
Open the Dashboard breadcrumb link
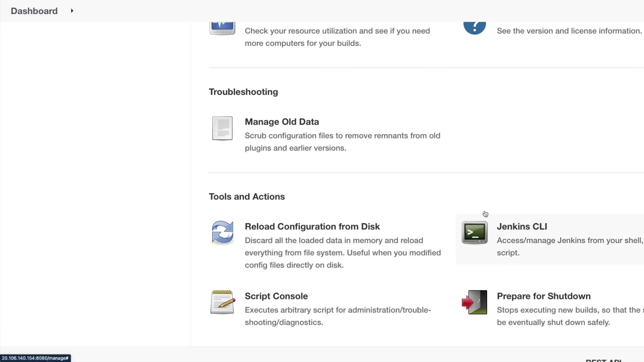pos(34,11)
